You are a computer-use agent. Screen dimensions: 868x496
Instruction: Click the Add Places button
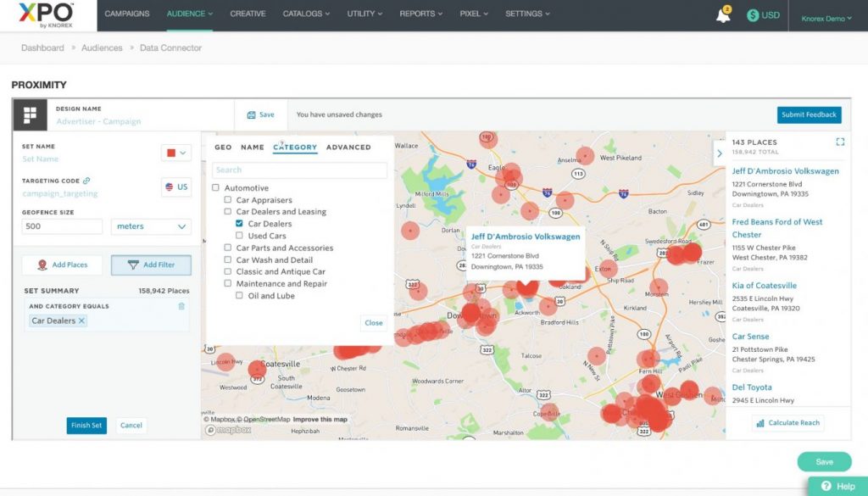62,265
